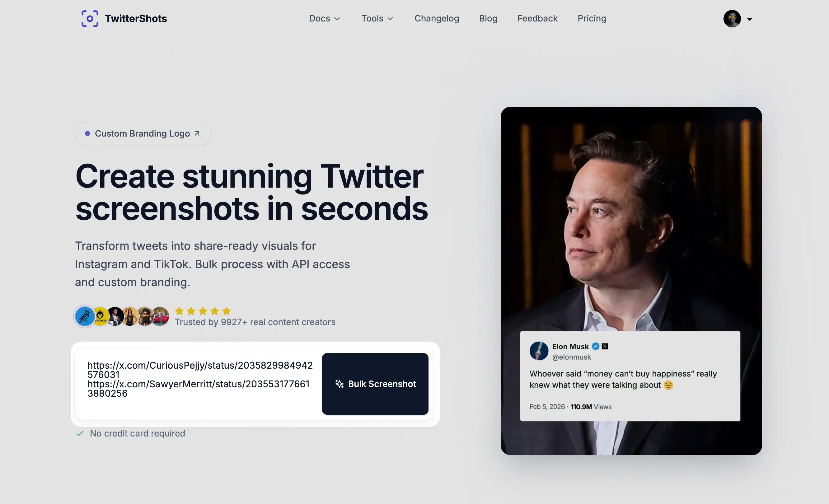Click the blue bird creator avatar
Image resolution: width=829 pixels, height=504 pixels.
(85, 316)
